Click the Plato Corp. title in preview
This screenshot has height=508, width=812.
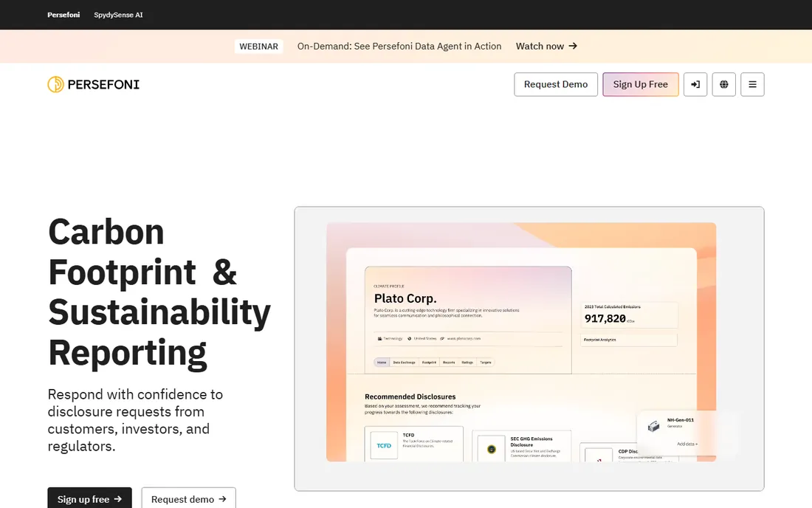(x=405, y=298)
